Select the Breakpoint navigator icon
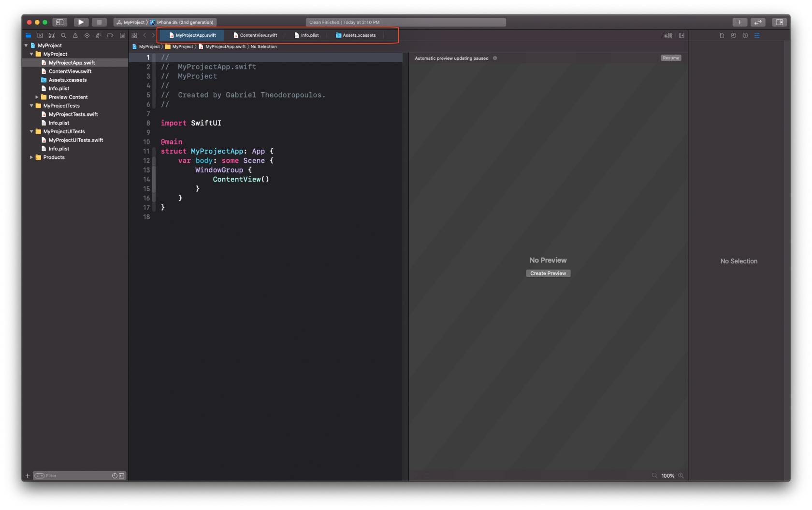This screenshot has width=812, height=510. (110, 35)
